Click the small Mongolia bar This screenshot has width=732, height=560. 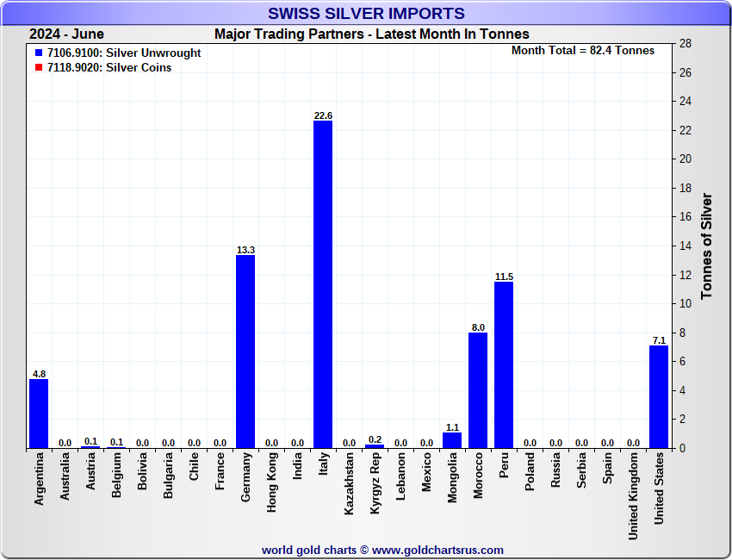[452, 440]
